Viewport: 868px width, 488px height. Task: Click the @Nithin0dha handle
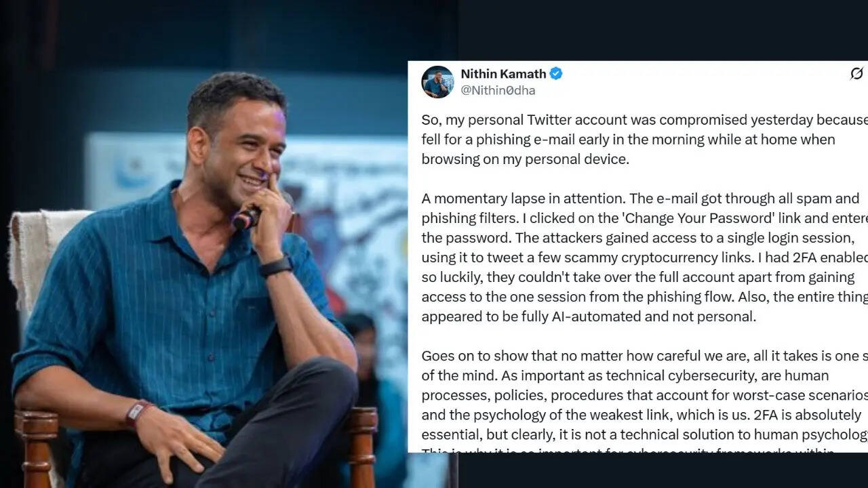[498, 90]
